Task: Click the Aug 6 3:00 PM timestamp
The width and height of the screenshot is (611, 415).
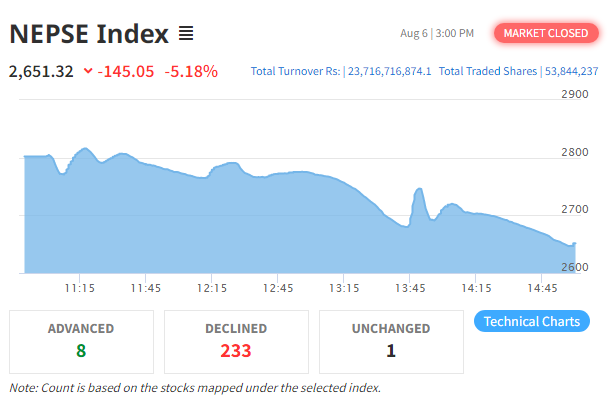Action: 437,34
